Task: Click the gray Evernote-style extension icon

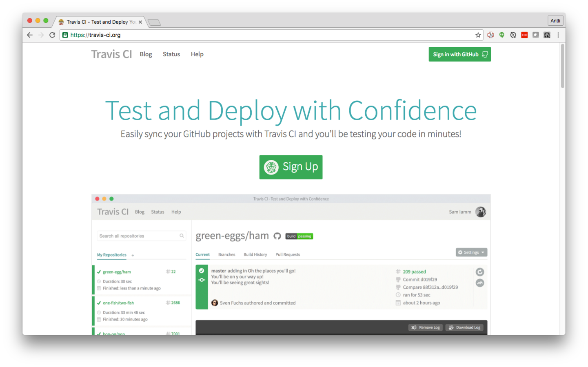Action: click(x=535, y=35)
